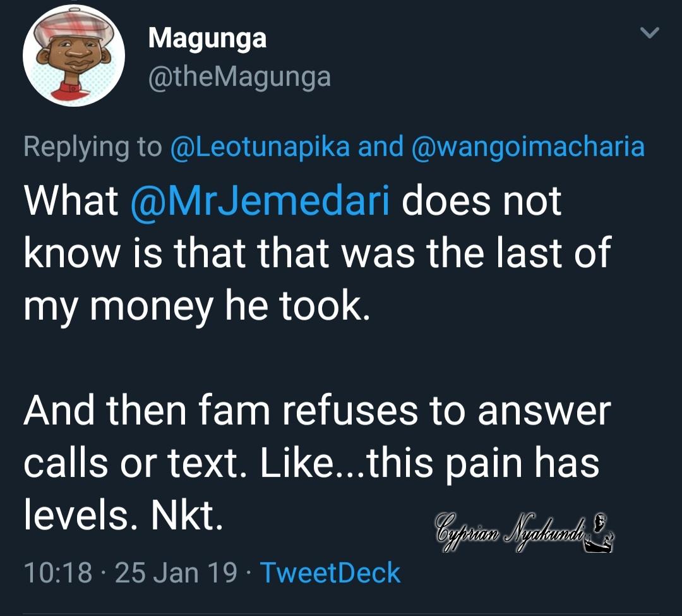This screenshot has width=682, height=616.
Task: Click Magunga's cartoon profile avatar
Action: [x=73, y=57]
